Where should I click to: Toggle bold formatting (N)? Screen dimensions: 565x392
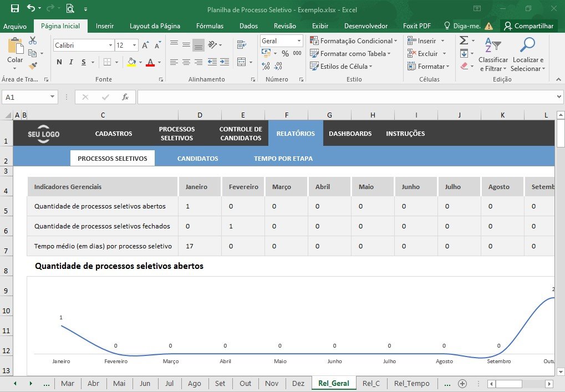point(59,62)
